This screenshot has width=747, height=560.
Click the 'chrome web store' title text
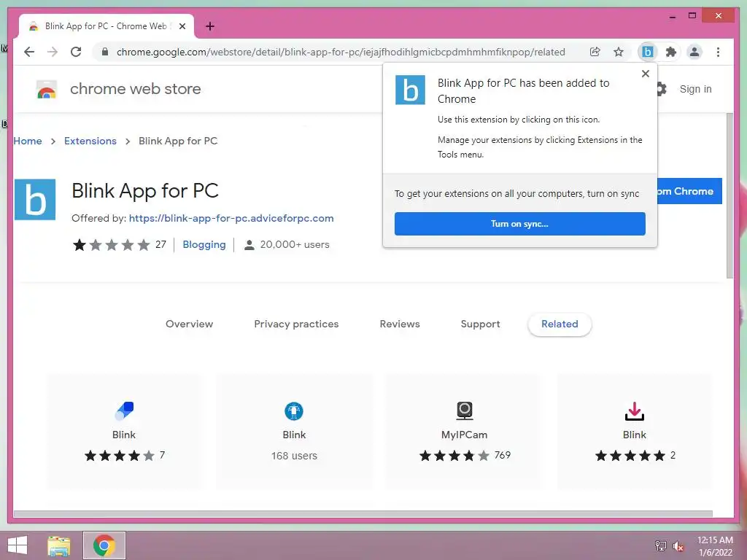point(135,89)
